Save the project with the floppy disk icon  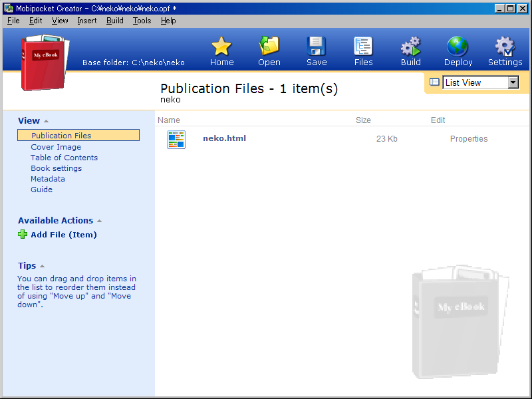(317, 46)
